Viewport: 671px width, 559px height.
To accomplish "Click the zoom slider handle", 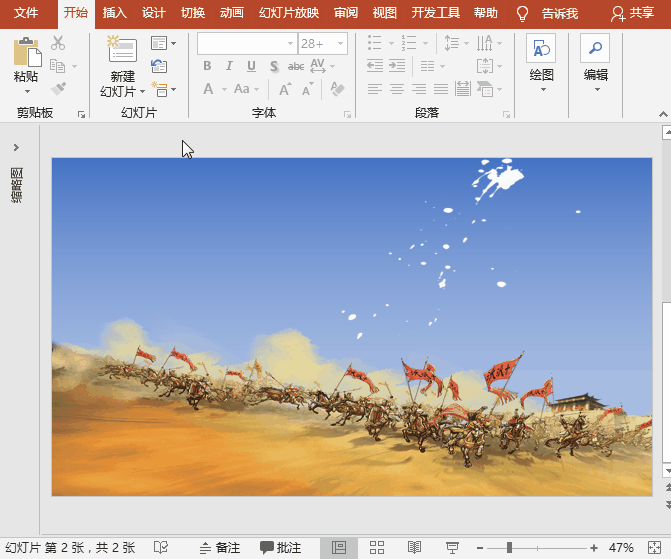I will pos(509,547).
